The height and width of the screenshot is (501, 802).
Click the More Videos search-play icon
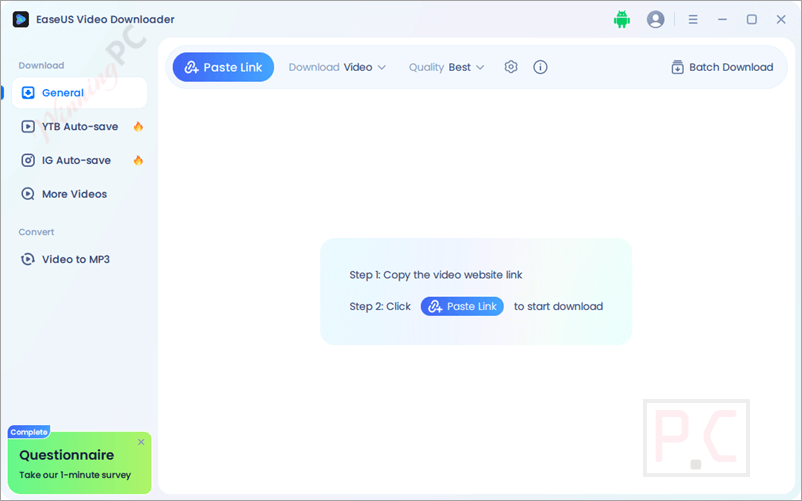28,194
